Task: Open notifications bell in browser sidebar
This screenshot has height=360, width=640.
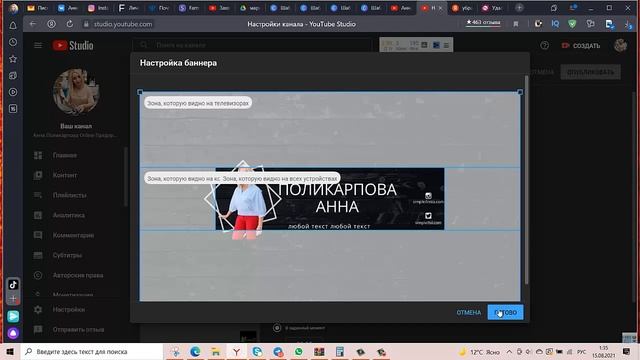Action: tap(13, 26)
